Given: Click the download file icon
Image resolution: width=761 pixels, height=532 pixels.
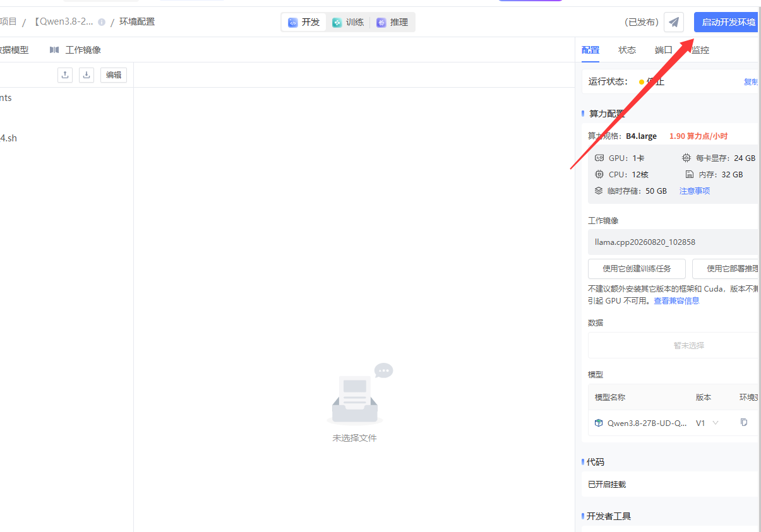Looking at the screenshot, I should coord(87,74).
